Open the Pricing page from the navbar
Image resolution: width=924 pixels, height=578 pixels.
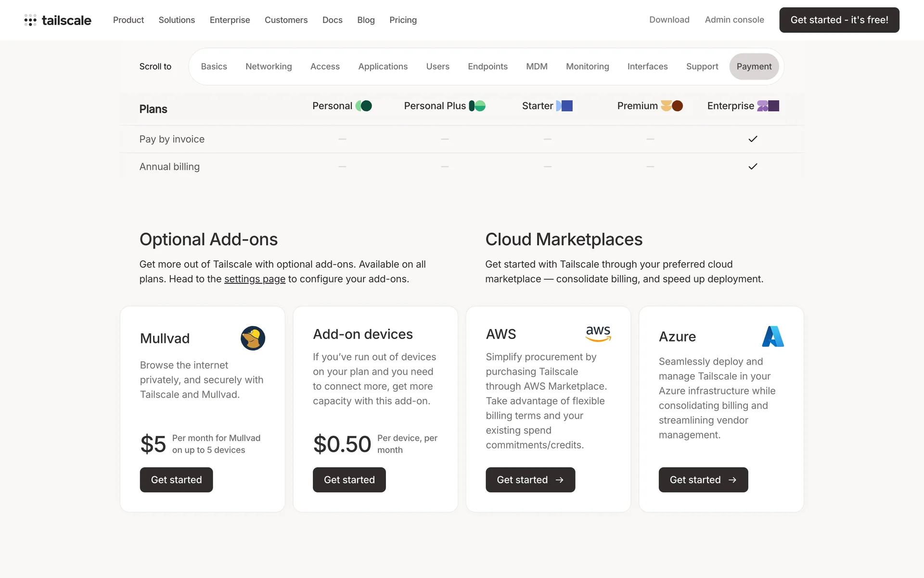(x=403, y=20)
